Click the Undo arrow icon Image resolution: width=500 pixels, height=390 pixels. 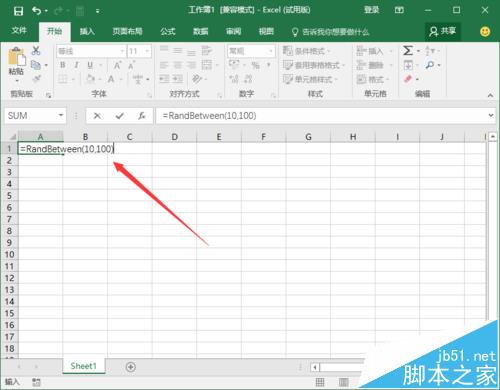point(36,11)
